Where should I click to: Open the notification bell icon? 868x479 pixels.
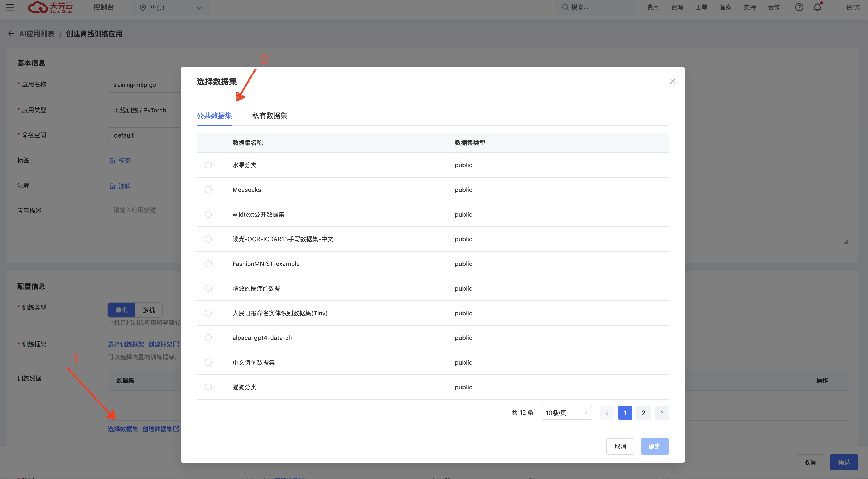(x=817, y=7)
